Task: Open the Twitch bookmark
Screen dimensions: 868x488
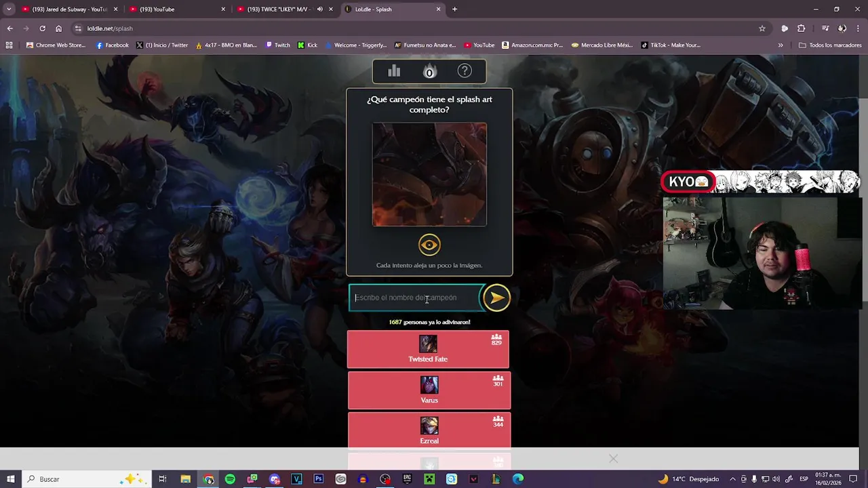Action: [x=278, y=45]
